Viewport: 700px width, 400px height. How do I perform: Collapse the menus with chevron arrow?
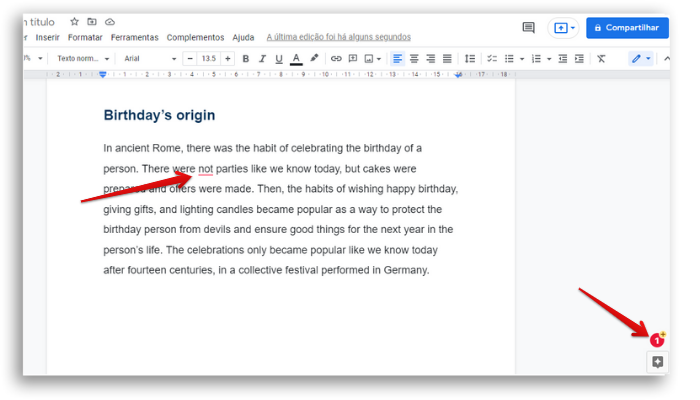point(666,58)
